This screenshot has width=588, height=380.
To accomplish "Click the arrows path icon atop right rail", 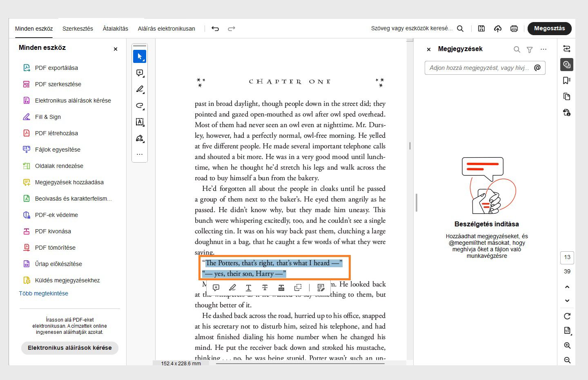I will [x=567, y=49].
